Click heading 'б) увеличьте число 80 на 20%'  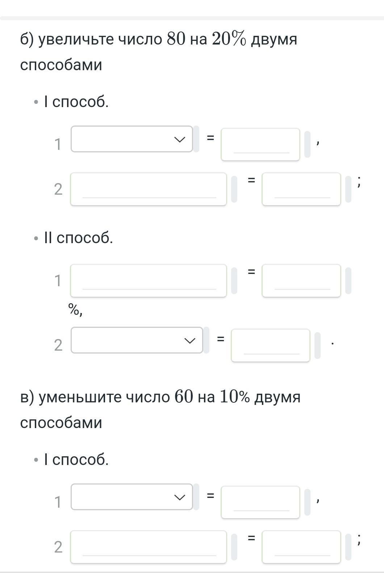133,39
